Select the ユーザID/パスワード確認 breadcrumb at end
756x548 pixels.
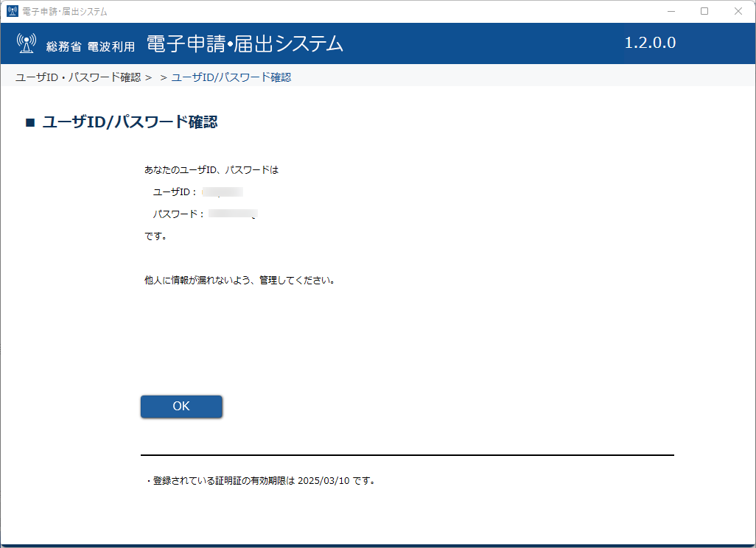pyautogui.click(x=231, y=77)
